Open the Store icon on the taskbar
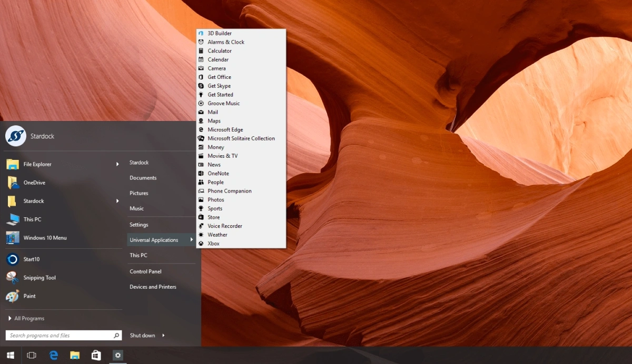Viewport: 632px width, 364px height. pyautogui.click(x=96, y=356)
